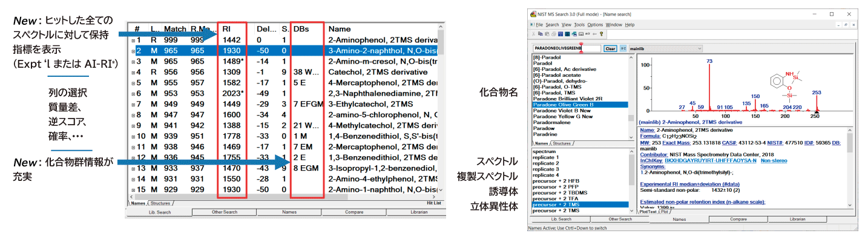This screenshot has height=242, width=868.
Task: Click the small document icon left of File menu
Action: click(532, 25)
